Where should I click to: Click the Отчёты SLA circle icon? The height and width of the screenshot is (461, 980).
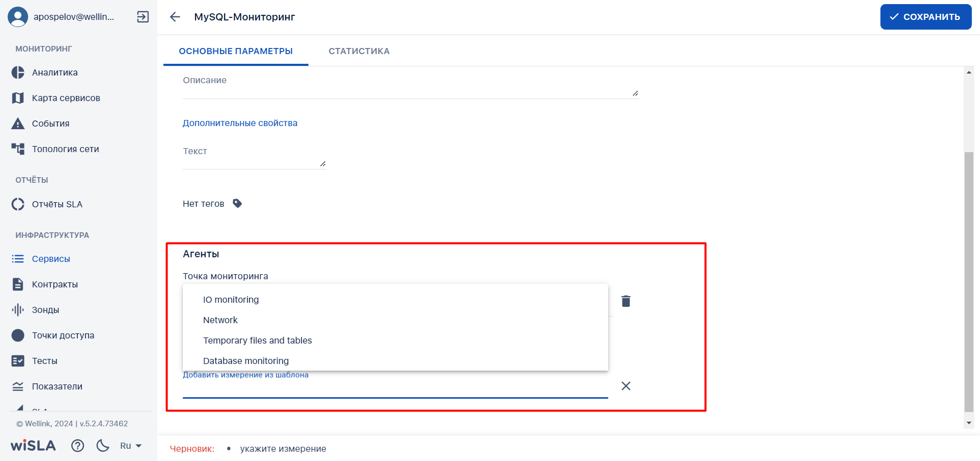click(18, 204)
